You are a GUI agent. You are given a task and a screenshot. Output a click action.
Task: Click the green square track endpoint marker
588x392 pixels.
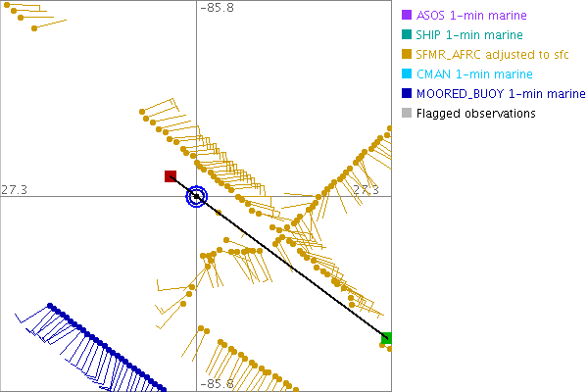(x=387, y=338)
